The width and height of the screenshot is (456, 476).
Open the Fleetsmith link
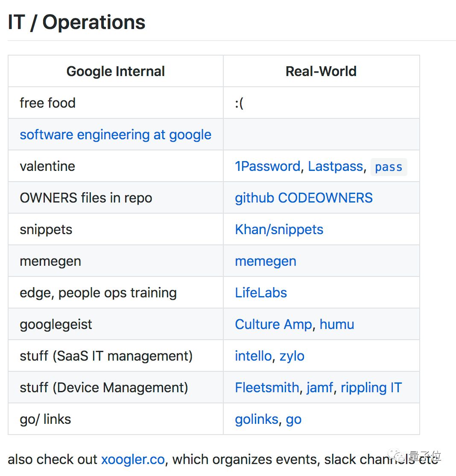[x=267, y=388]
